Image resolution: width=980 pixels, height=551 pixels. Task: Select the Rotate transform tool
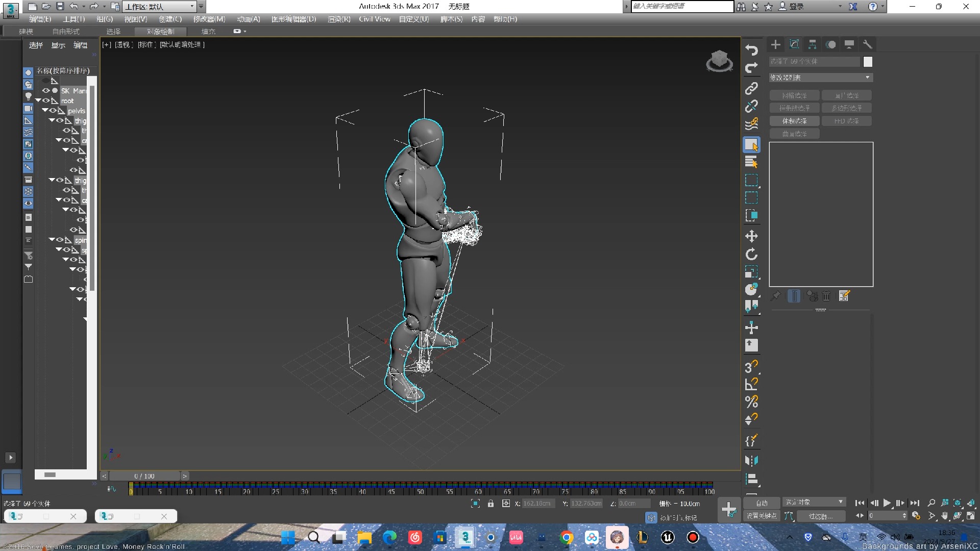click(x=751, y=254)
